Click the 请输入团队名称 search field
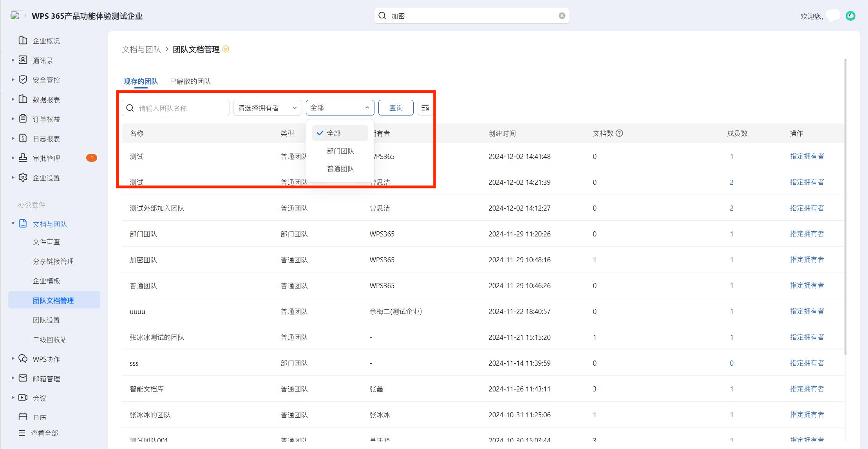Screen dimensions: 868x449 [175, 108]
